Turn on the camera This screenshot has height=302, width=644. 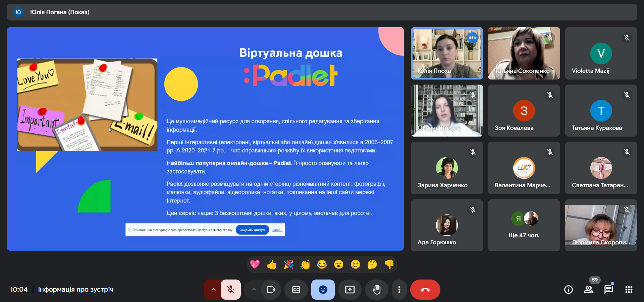click(x=271, y=289)
